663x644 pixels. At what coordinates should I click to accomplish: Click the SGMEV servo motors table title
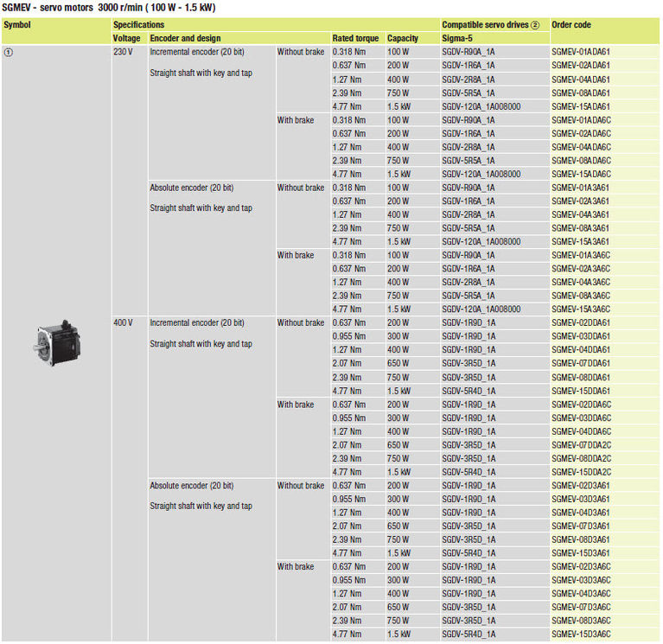tap(109, 8)
